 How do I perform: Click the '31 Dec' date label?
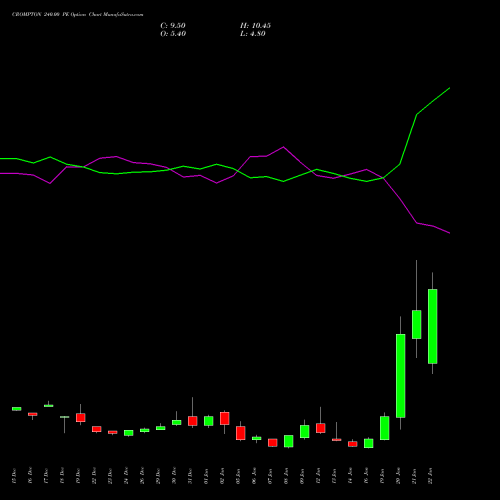point(190,476)
